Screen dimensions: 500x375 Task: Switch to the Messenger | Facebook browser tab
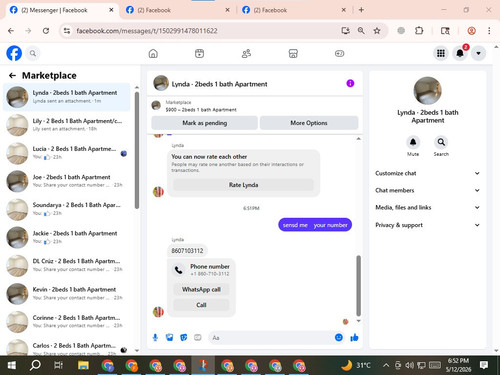62,10
